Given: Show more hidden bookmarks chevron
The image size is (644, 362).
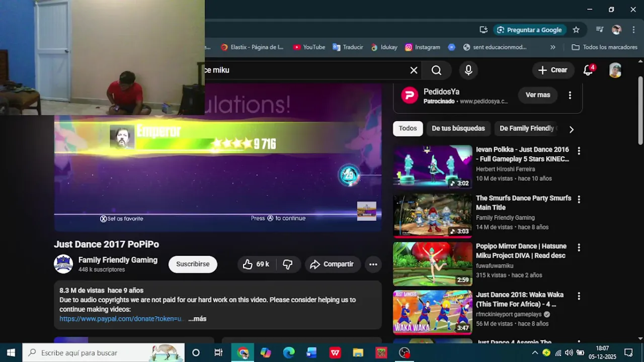Looking at the screenshot, I should pos(553,47).
